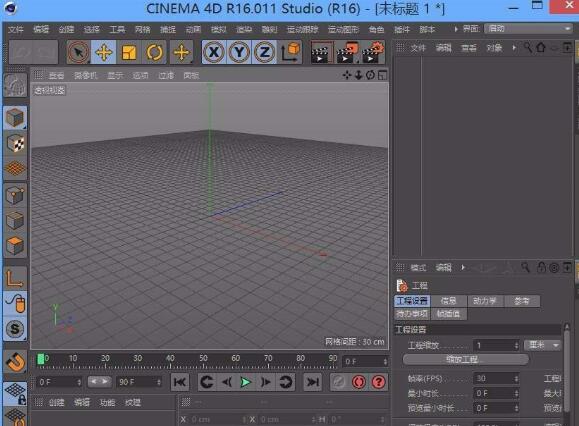The height and width of the screenshot is (426, 579).
Task: Open the 创建 menu in main menu bar
Action: click(66, 30)
